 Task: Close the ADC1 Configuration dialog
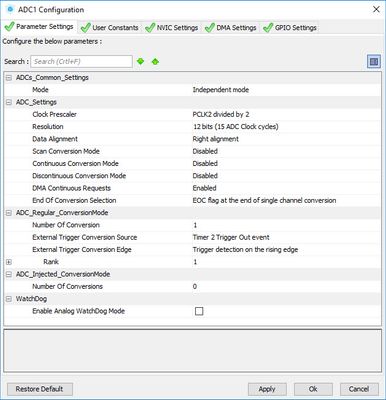click(376, 9)
